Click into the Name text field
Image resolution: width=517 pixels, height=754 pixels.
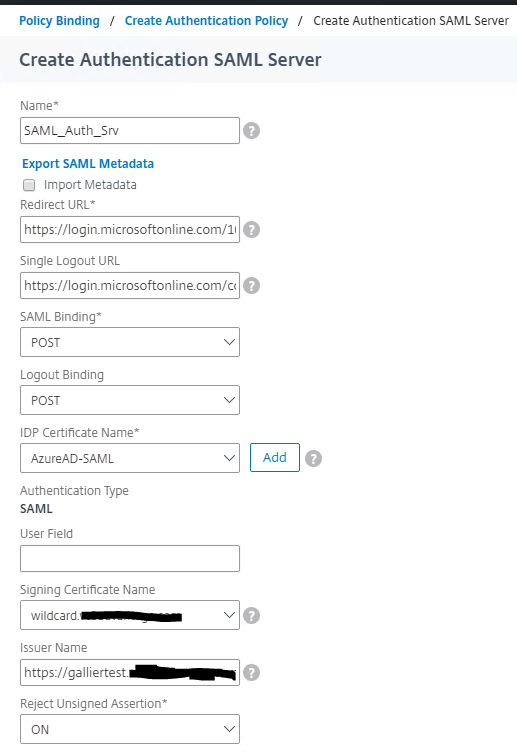click(x=130, y=130)
